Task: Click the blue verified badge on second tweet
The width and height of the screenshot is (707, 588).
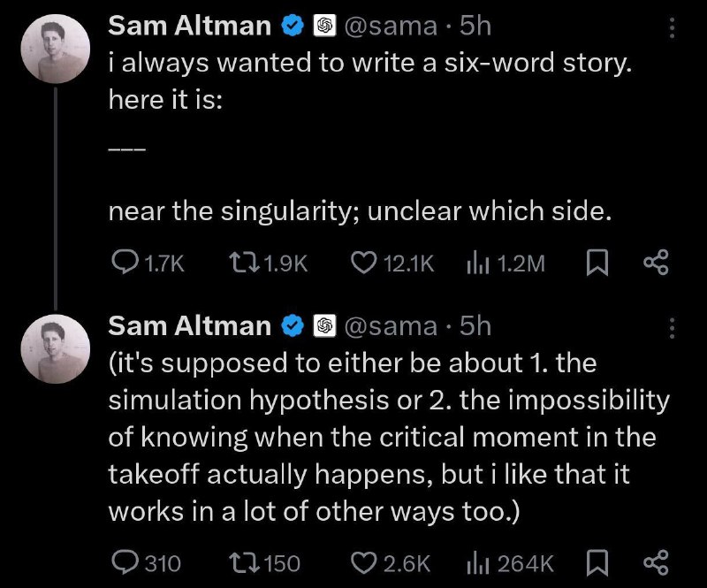Action: 293,325
